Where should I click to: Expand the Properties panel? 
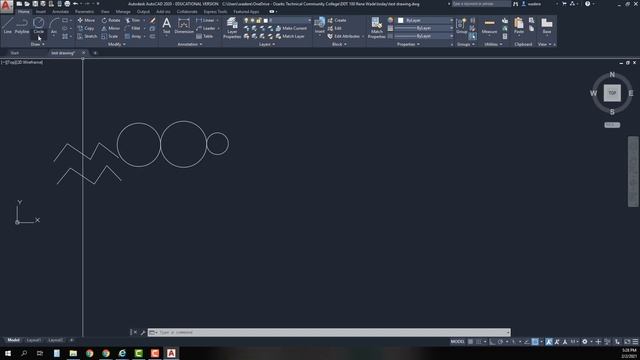tap(408, 44)
